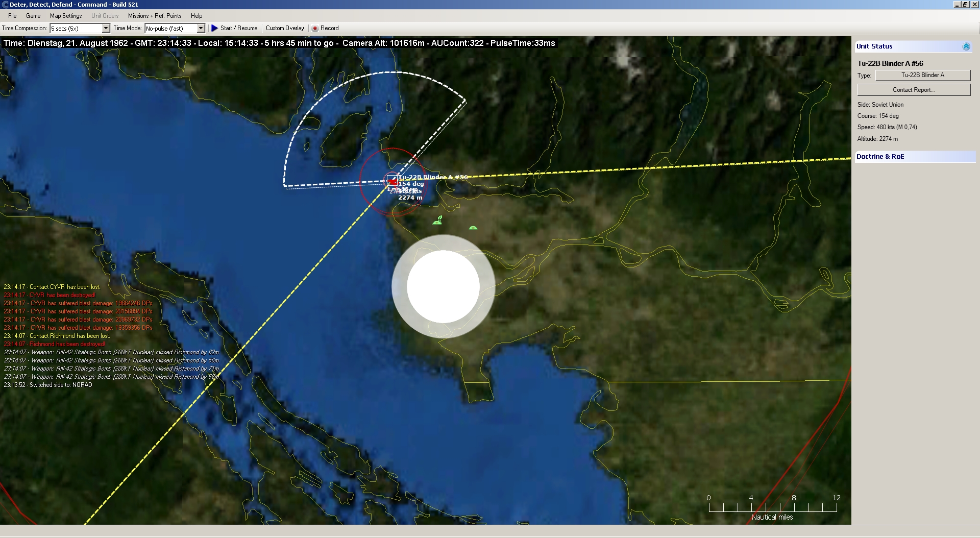980x538 pixels.
Task: Open the Help menu
Action: point(197,16)
